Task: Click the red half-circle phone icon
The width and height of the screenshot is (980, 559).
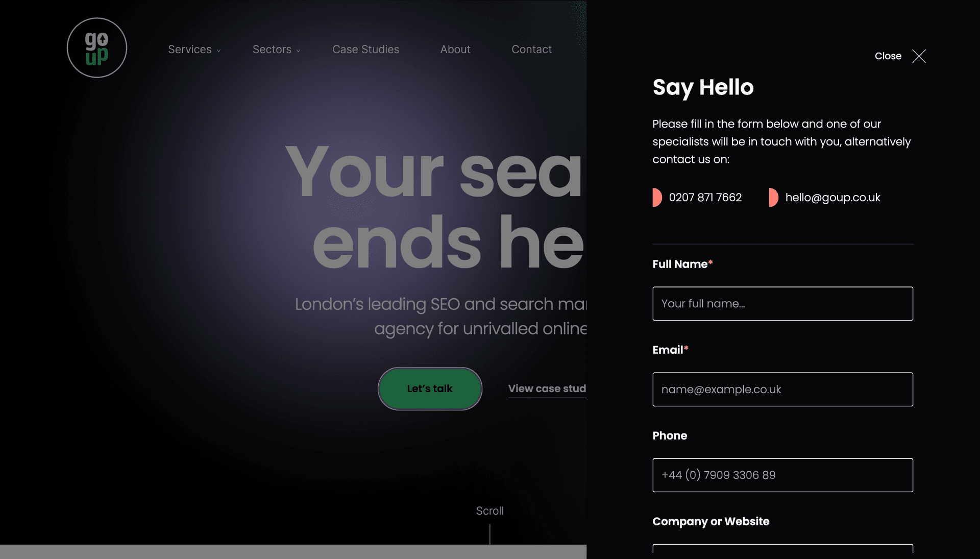Action: pos(657,198)
